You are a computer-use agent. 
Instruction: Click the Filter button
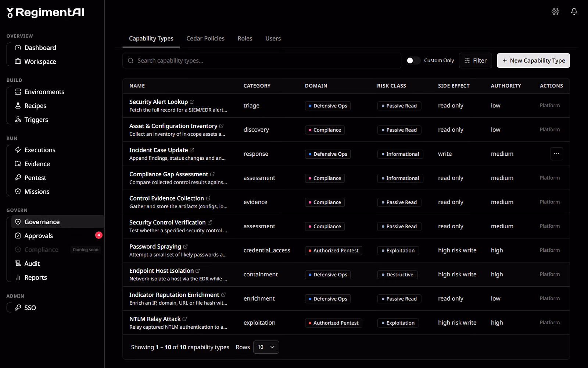pyautogui.click(x=475, y=60)
